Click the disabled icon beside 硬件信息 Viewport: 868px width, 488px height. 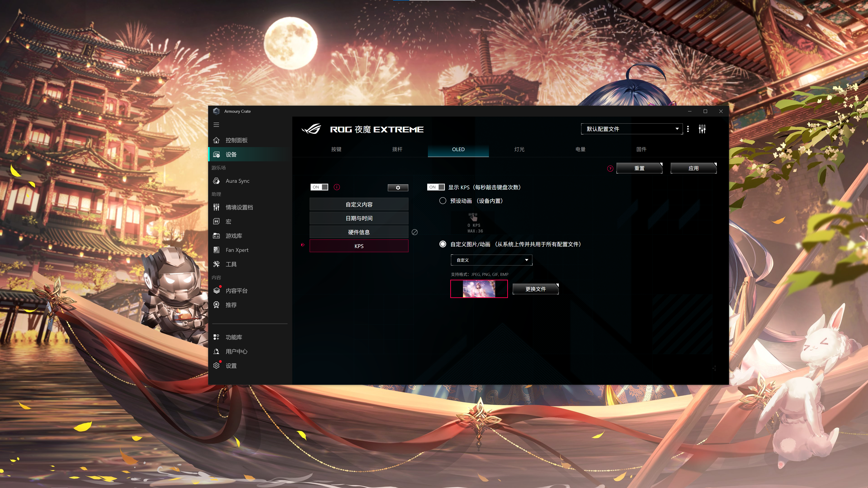415,232
